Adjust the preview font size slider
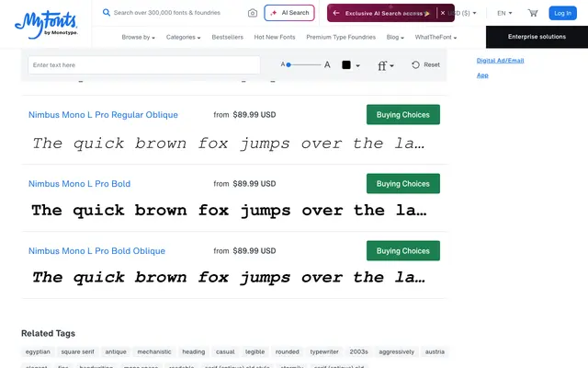This screenshot has height=368, width=588. [304, 64]
